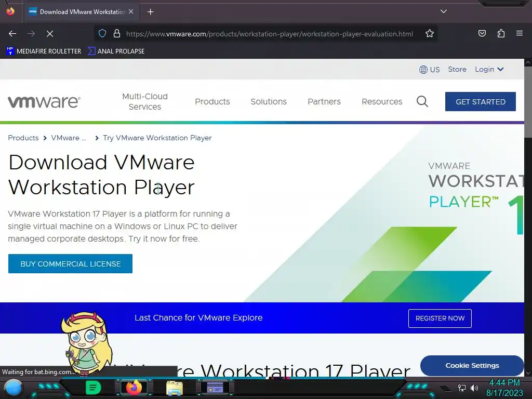
Task: Open a new tab with plus button
Action: point(150,12)
